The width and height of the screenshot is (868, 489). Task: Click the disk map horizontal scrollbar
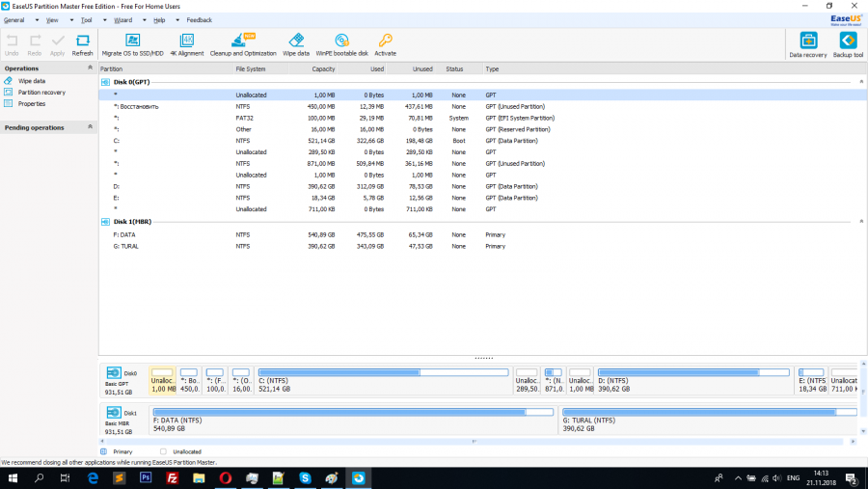coord(476,442)
